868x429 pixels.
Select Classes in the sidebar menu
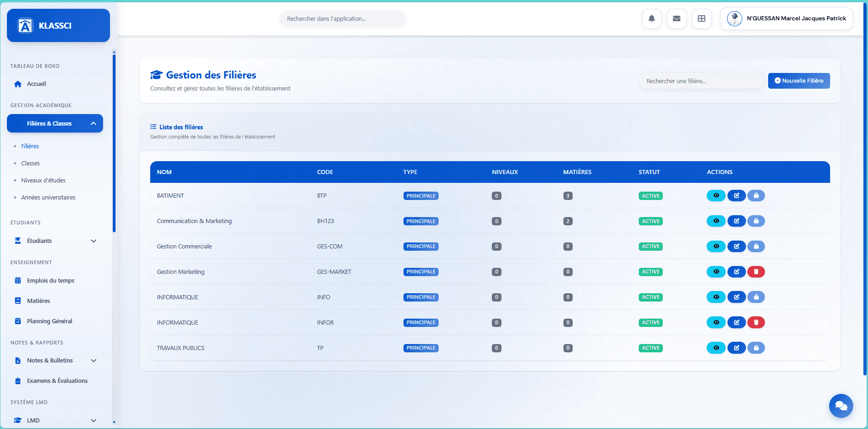[x=30, y=163]
